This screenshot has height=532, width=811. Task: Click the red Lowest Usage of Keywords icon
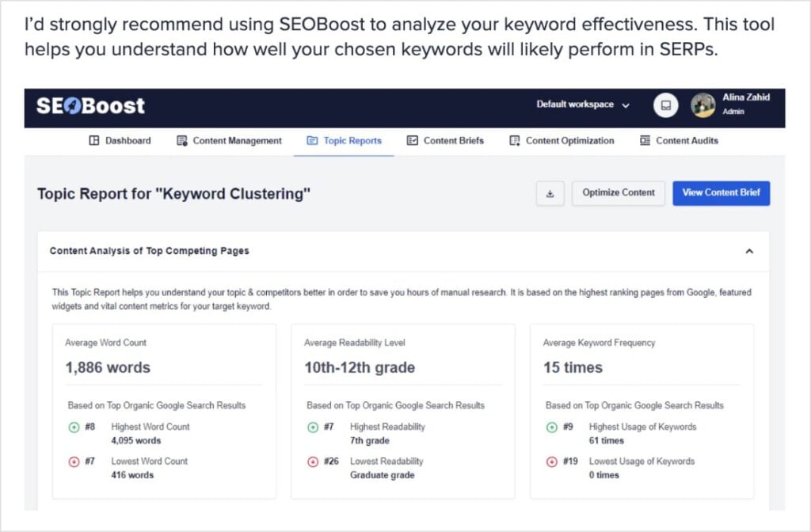pyautogui.click(x=552, y=462)
